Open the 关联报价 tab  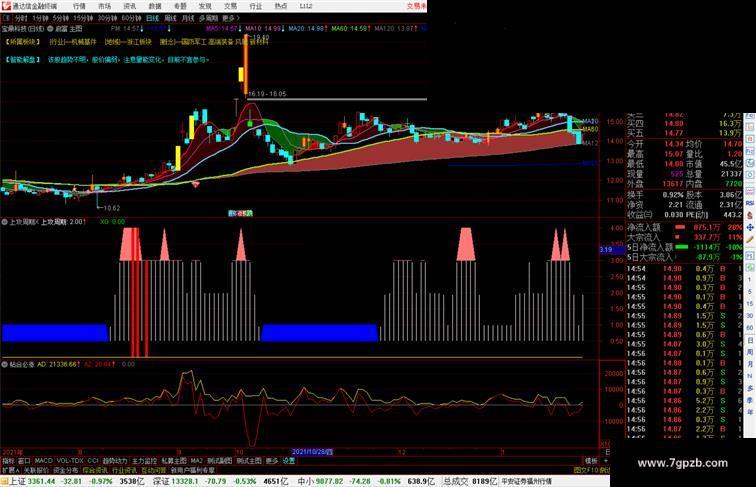pyautogui.click(x=36, y=470)
